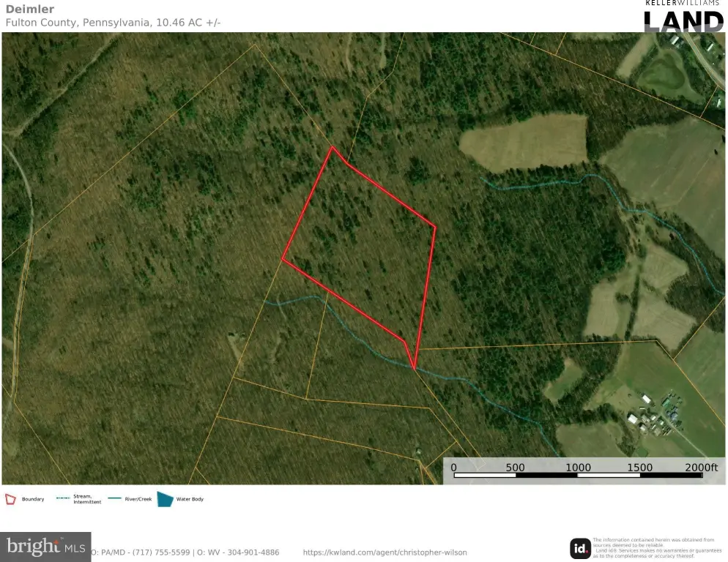Click the blue Water Body legend icon
This screenshot has width=728, height=562.
(165, 499)
